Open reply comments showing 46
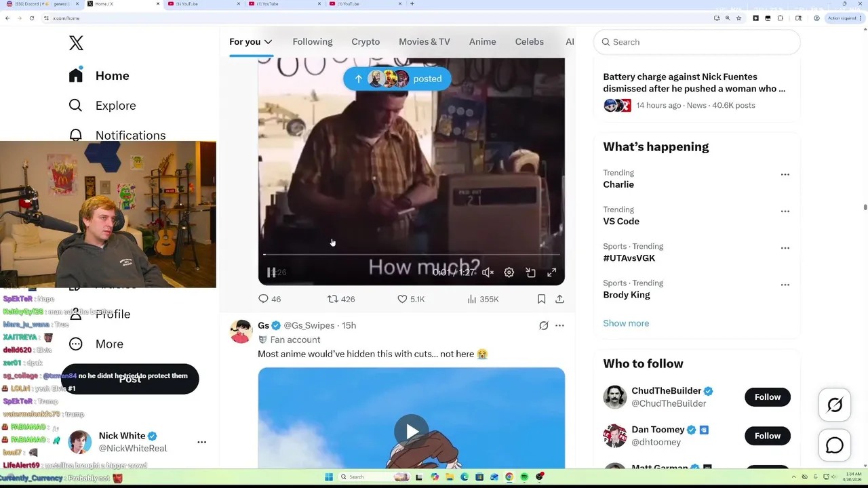 [269, 299]
